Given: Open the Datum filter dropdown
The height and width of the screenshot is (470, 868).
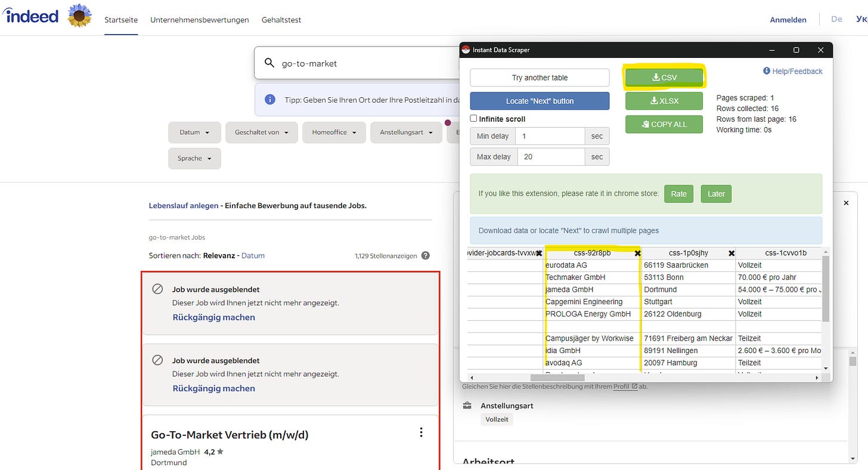Looking at the screenshot, I should (194, 132).
